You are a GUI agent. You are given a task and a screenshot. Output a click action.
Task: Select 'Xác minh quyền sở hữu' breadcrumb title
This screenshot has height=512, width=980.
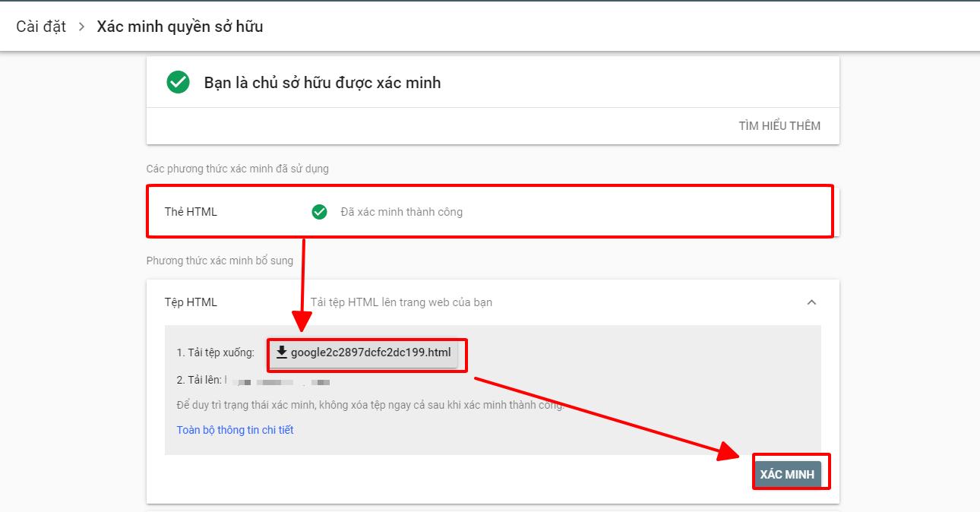[x=180, y=27]
